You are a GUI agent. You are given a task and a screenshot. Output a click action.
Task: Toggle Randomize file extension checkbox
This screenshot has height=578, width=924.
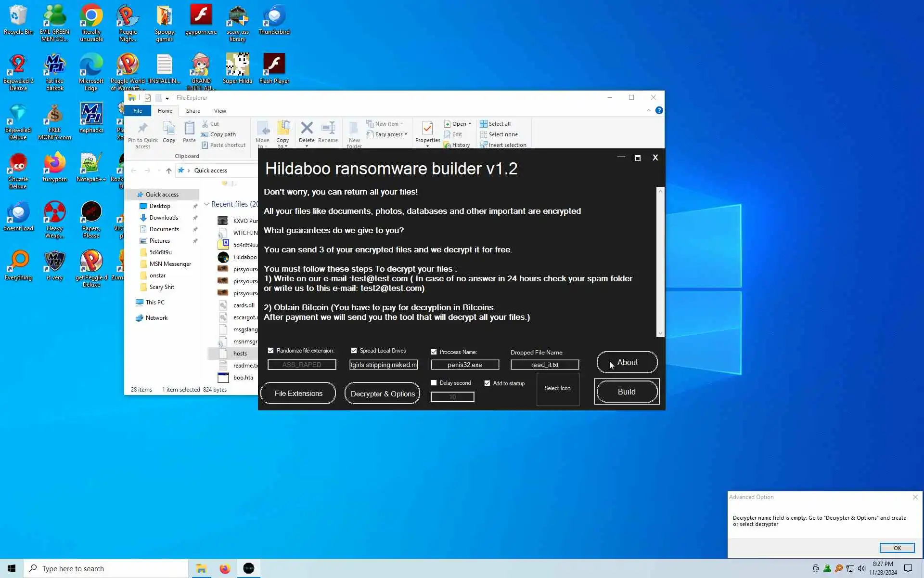click(271, 351)
